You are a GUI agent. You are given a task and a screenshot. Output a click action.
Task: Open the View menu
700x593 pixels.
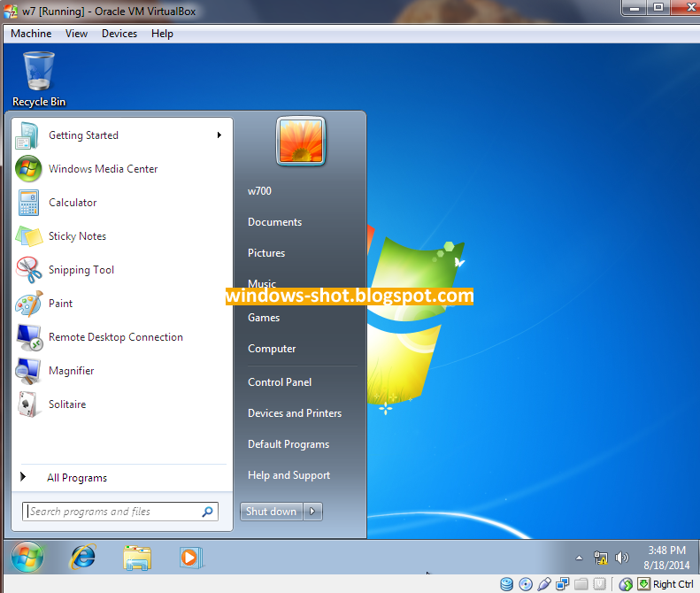[x=76, y=34]
